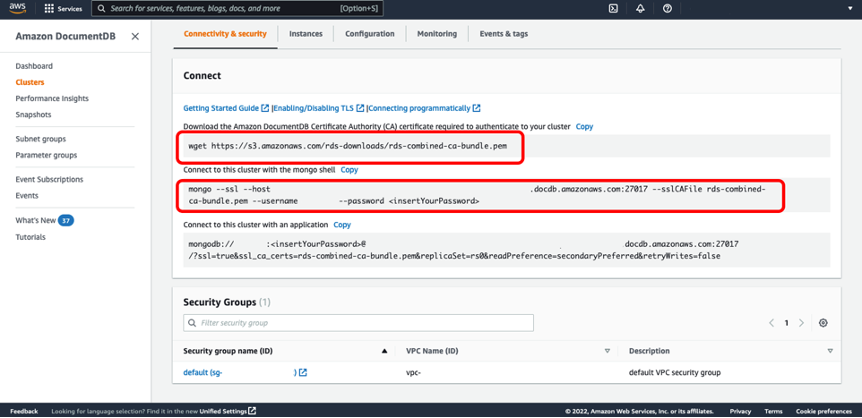Copy the CA certificate wget command
This screenshot has width=862, height=418.
[584, 126]
